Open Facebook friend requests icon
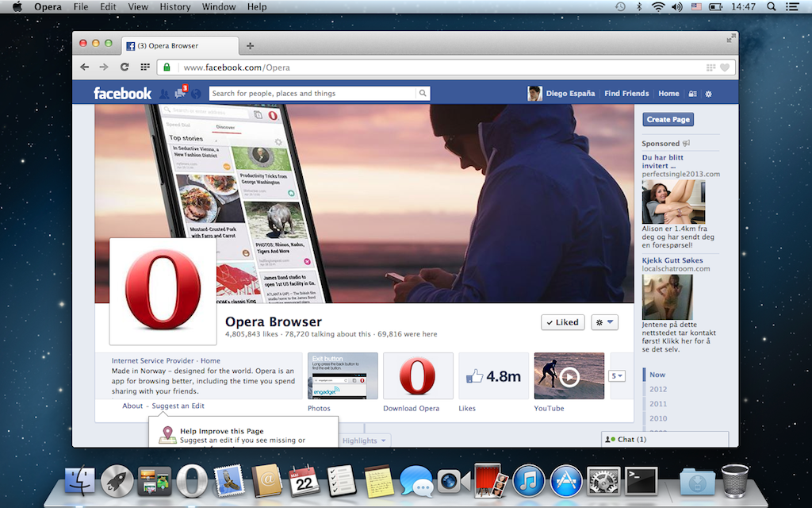This screenshot has width=812, height=508. 164,94
